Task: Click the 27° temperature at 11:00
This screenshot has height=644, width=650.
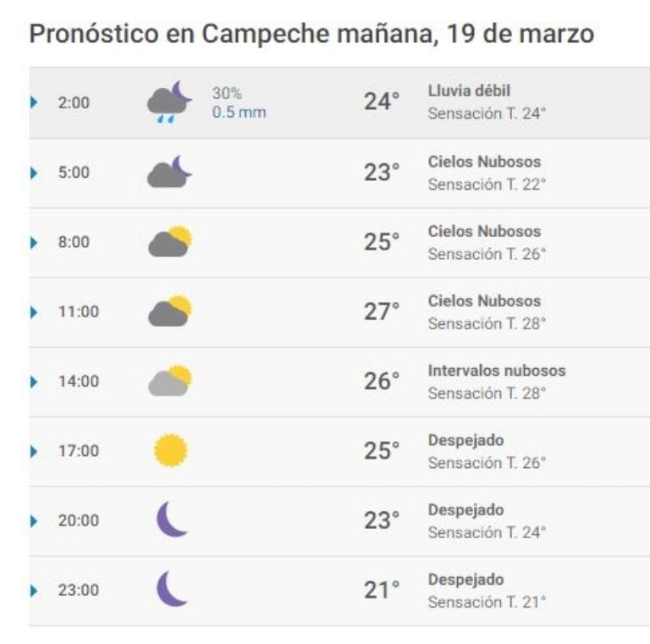Action: tap(382, 311)
